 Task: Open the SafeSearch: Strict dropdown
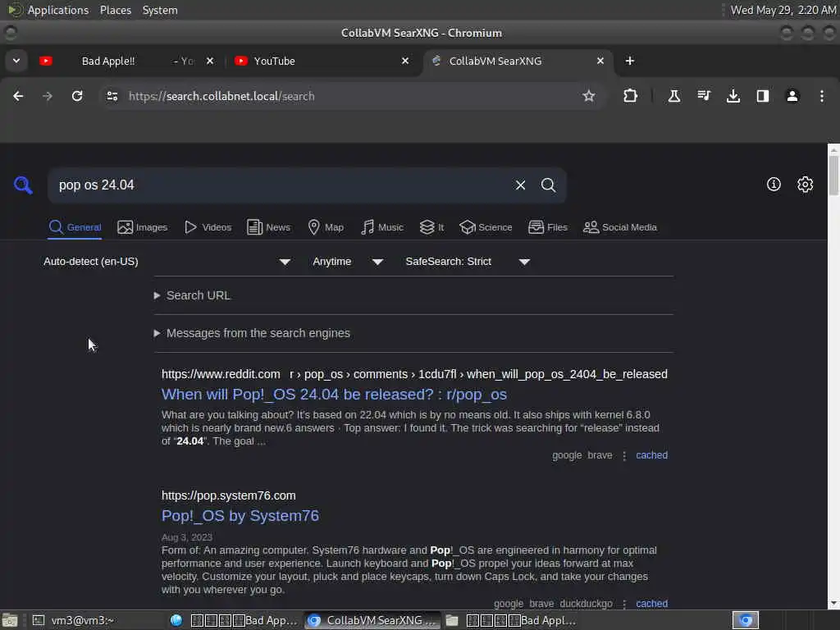(x=468, y=262)
